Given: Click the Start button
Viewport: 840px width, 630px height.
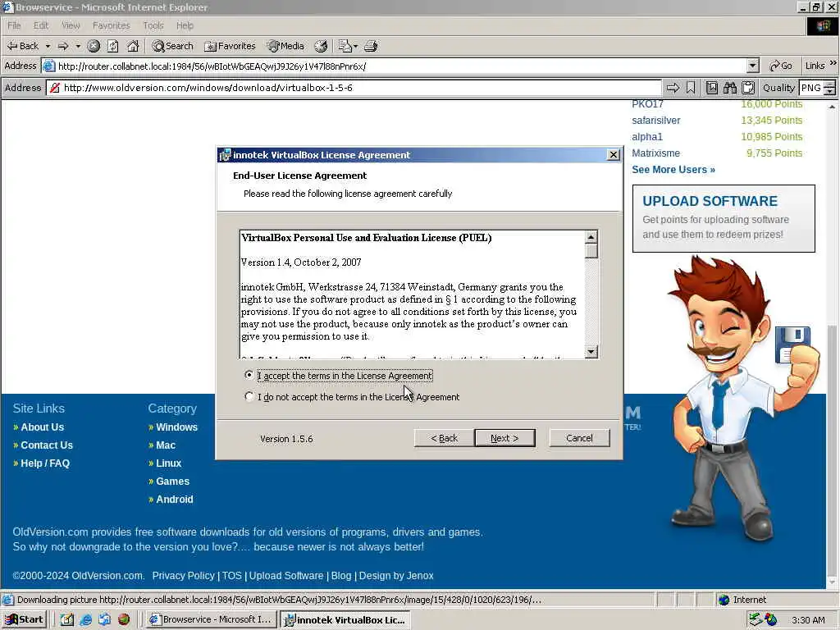Looking at the screenshot, I should coord(25,620).
